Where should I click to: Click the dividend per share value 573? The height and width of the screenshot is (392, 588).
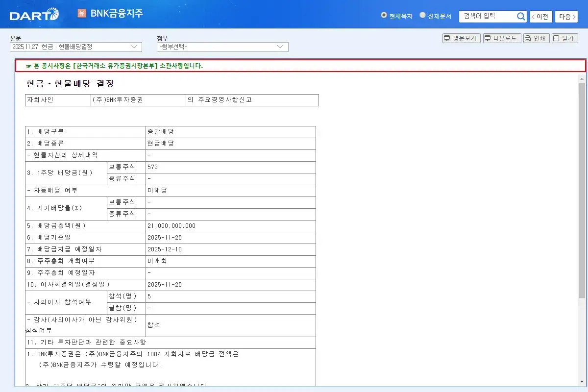coord(152,168)
